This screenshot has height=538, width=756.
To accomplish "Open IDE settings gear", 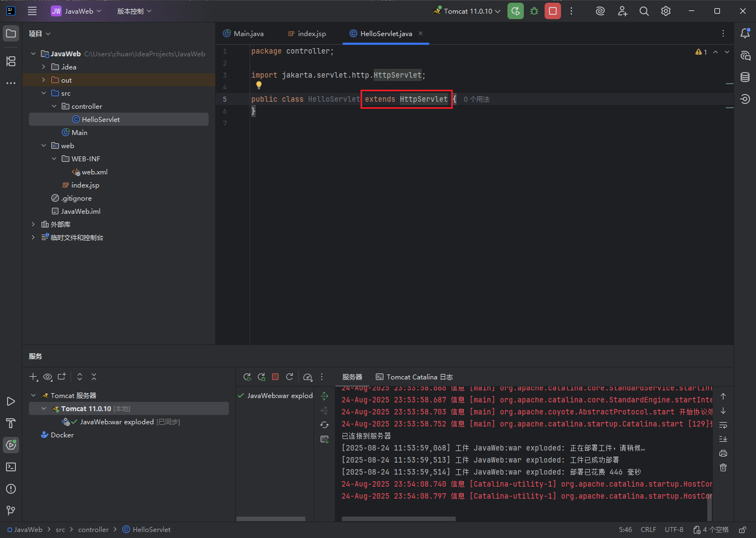I will pyautogui.click(x=666, y=11).
